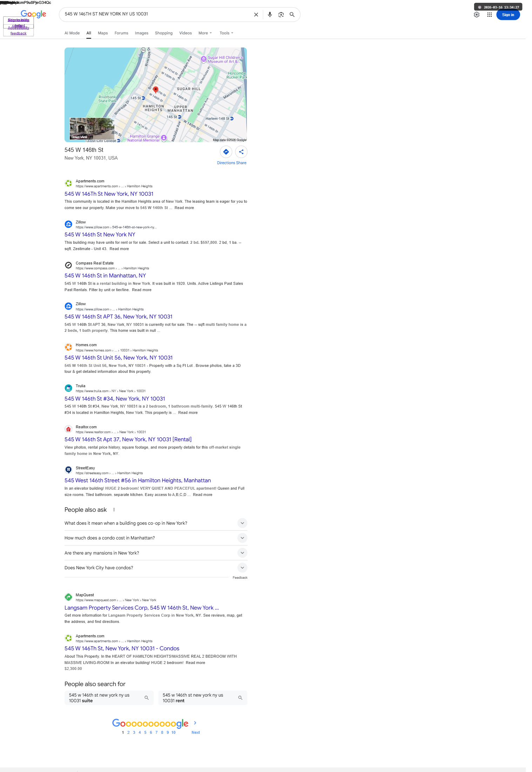The image size is (532, 772).
Task: Clear the search box text
Action: (x=256, y=15)
